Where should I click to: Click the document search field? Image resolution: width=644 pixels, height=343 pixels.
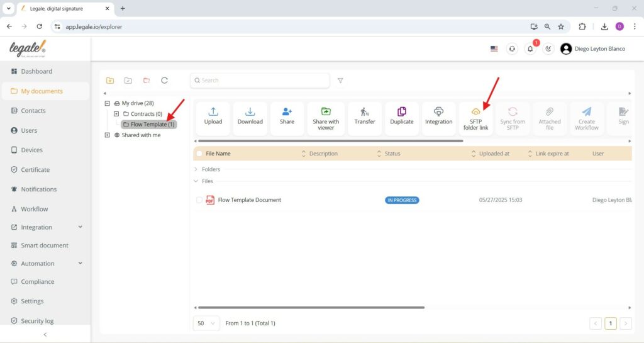260,81
